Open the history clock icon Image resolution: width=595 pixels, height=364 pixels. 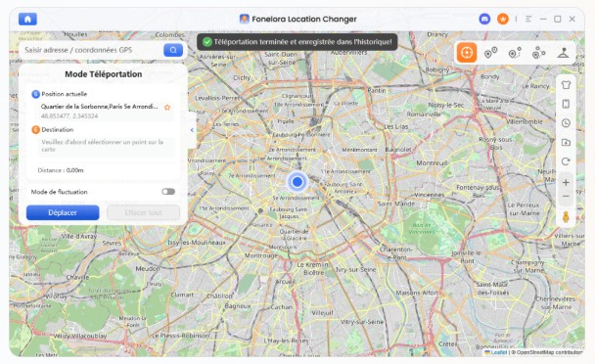click(x=566, y=123)
